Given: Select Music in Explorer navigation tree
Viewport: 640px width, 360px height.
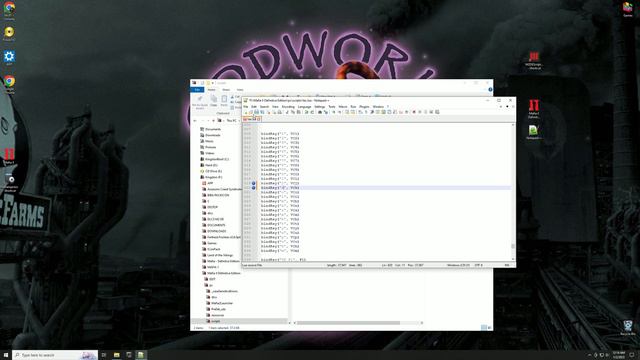Looking at the screenshot, I should point(209,141).
